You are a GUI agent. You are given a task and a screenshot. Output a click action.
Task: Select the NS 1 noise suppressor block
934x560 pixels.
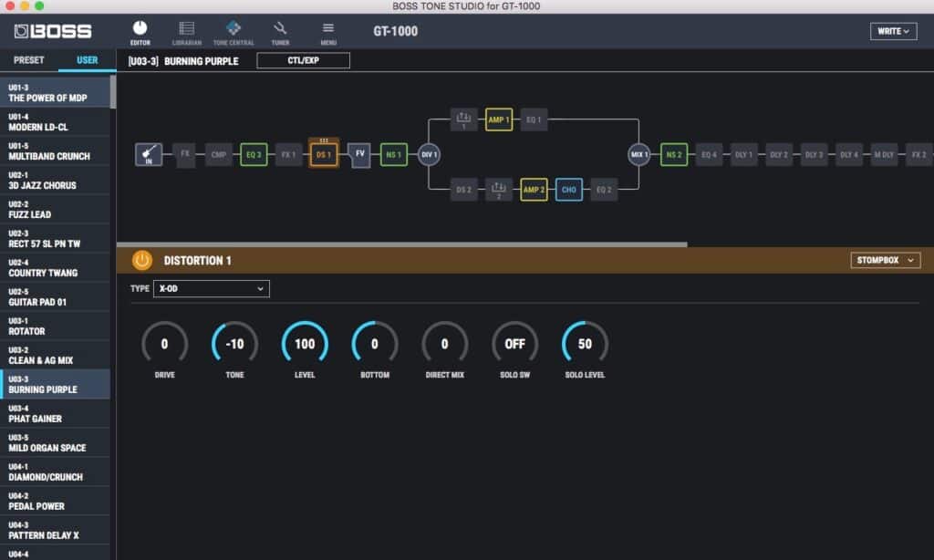394,155
